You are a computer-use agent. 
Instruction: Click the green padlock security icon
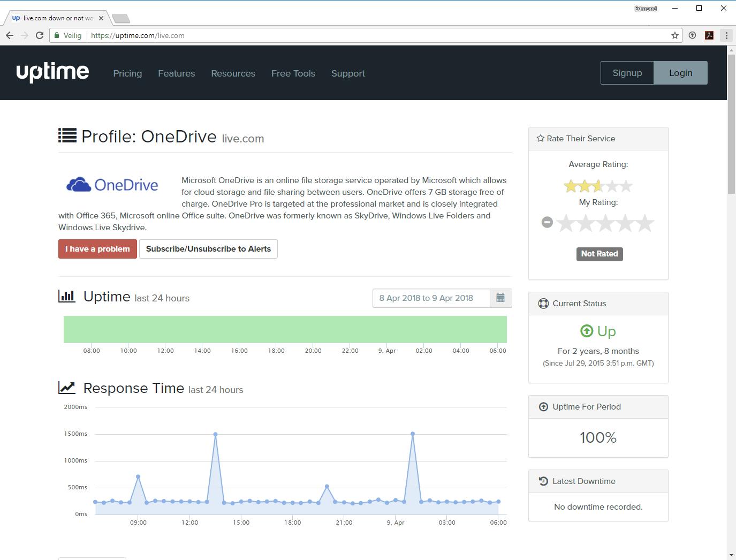(x=57, y=35)
